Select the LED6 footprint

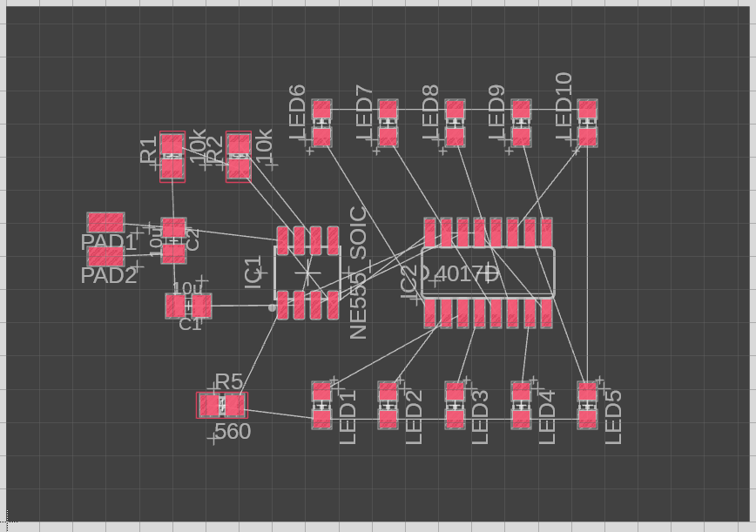tap(322, 123)
